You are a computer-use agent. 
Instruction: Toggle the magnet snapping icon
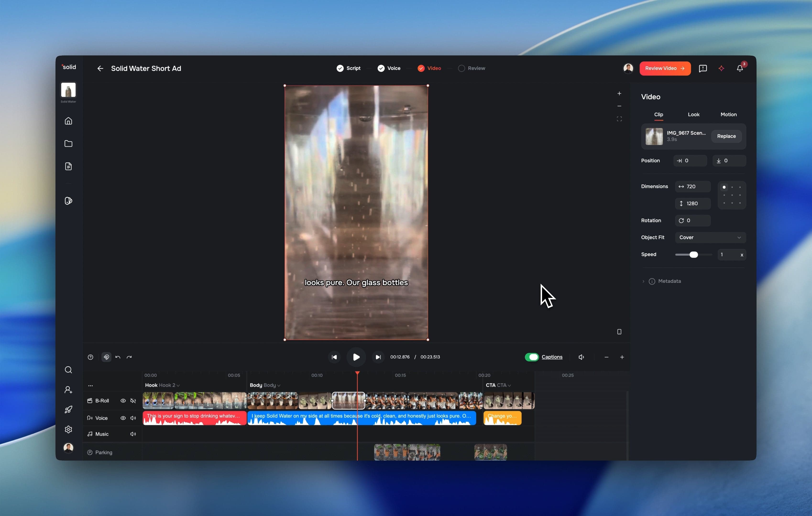point(106,357)
